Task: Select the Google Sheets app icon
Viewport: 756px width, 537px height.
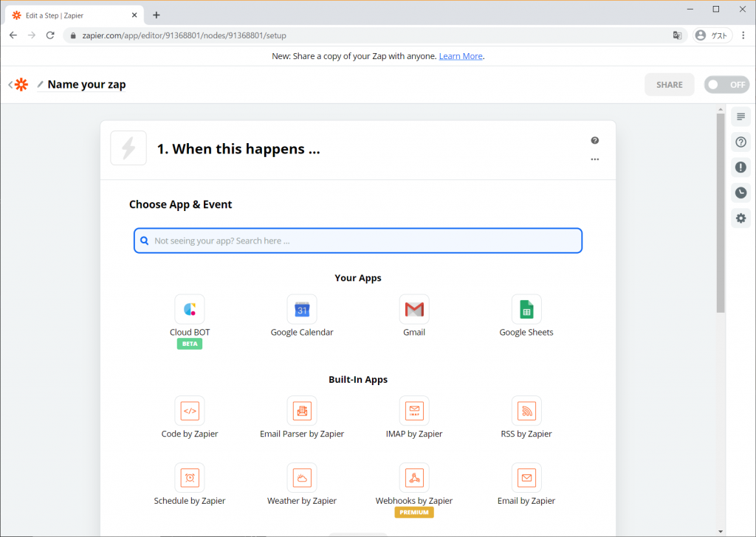Action: (x=526, y=309)
